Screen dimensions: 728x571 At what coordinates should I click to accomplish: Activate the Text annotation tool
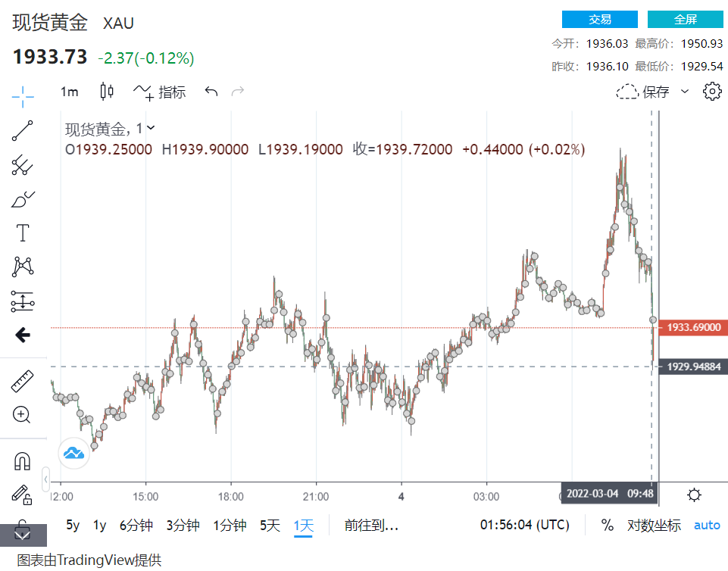point(23,232)
